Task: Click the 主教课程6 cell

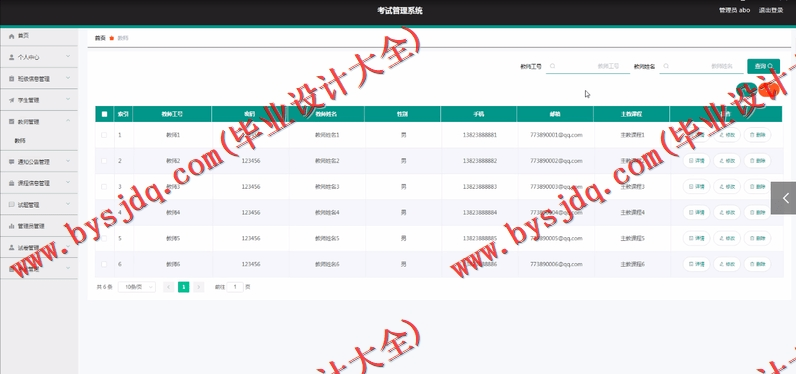Action: point(633,264)
